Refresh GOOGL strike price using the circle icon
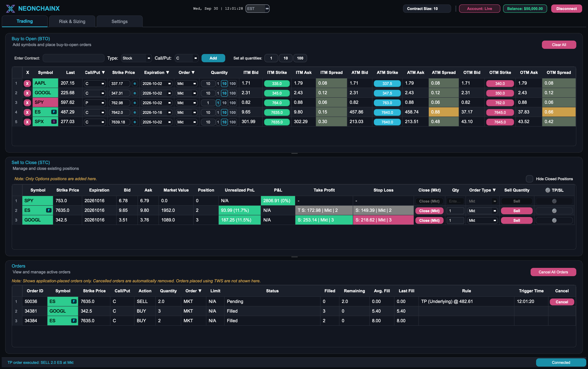 click(x=135, y=93)
